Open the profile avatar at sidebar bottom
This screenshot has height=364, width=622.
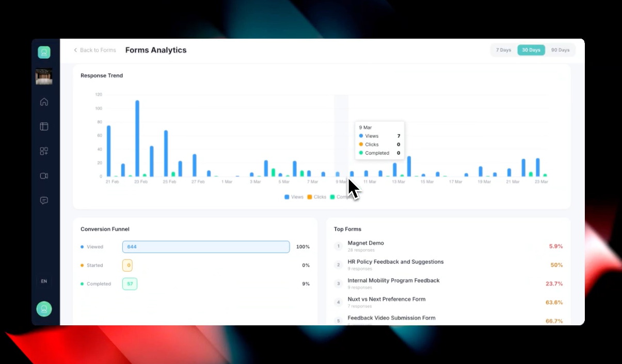pos(44,309)
